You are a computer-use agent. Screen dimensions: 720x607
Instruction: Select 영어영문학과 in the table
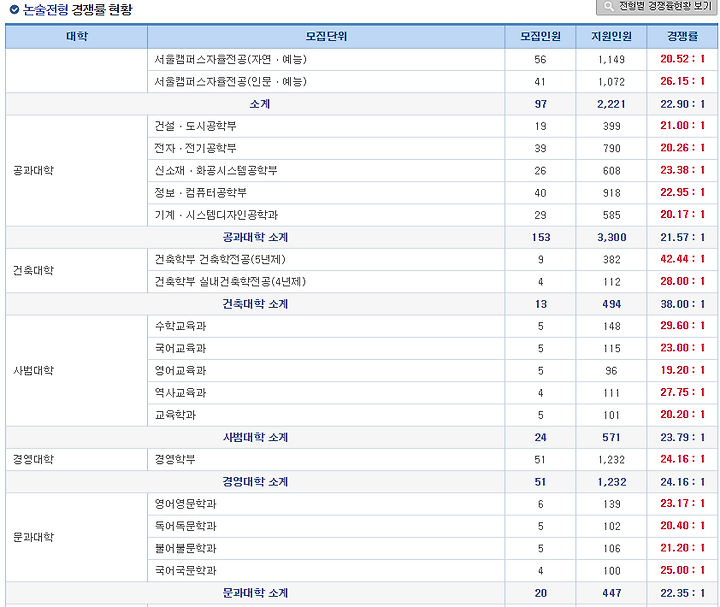[x=185, y=504]
